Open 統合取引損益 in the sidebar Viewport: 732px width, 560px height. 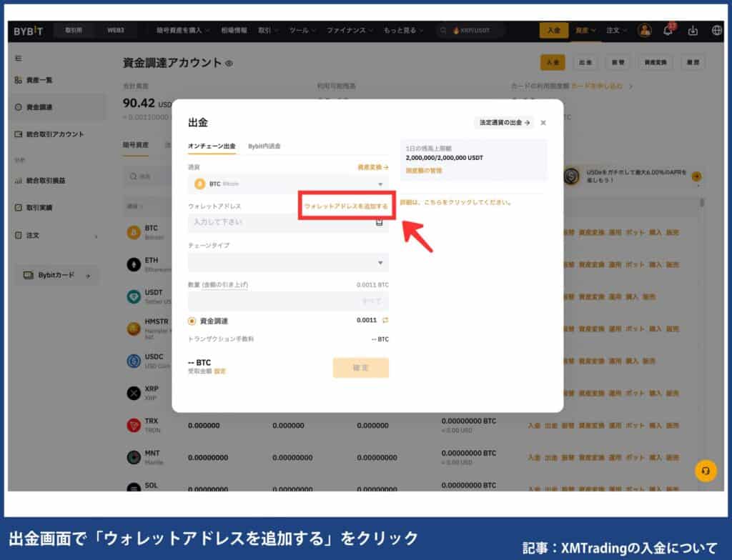tap(40, 181)
